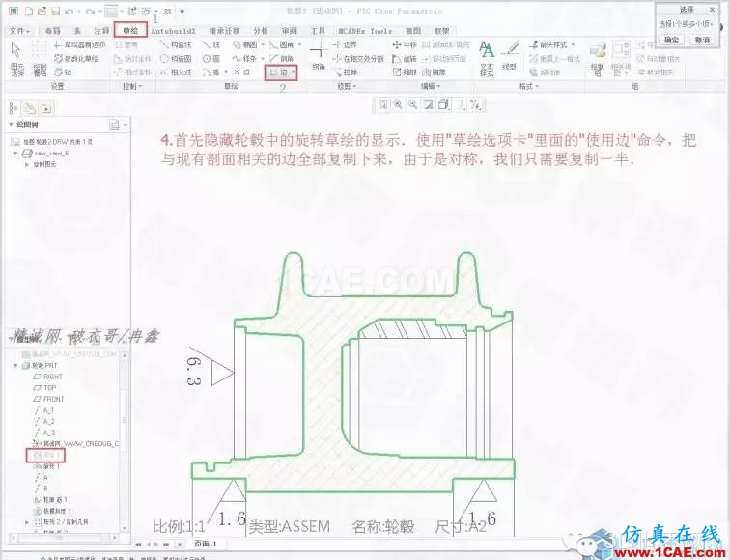Click the 拐角 (corner) trim tool
The image size is (730, 560).
[319, 56]
